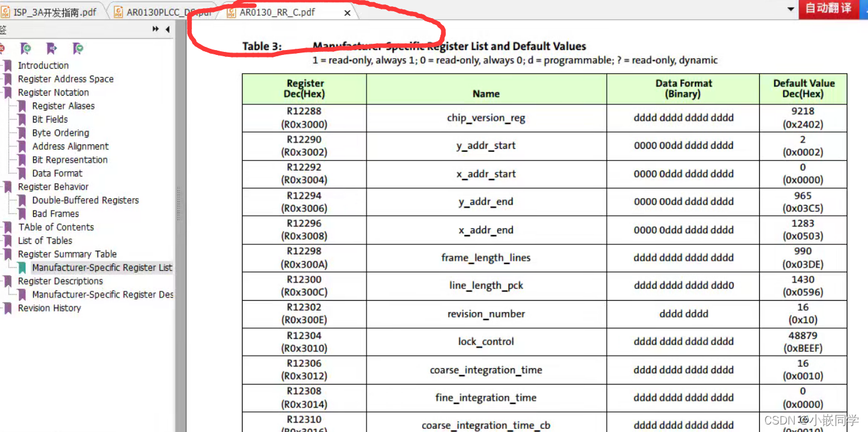Click the red 自动翻译 button
The image size is (868, 432).
pyautogui.click(x=829, y=9)
